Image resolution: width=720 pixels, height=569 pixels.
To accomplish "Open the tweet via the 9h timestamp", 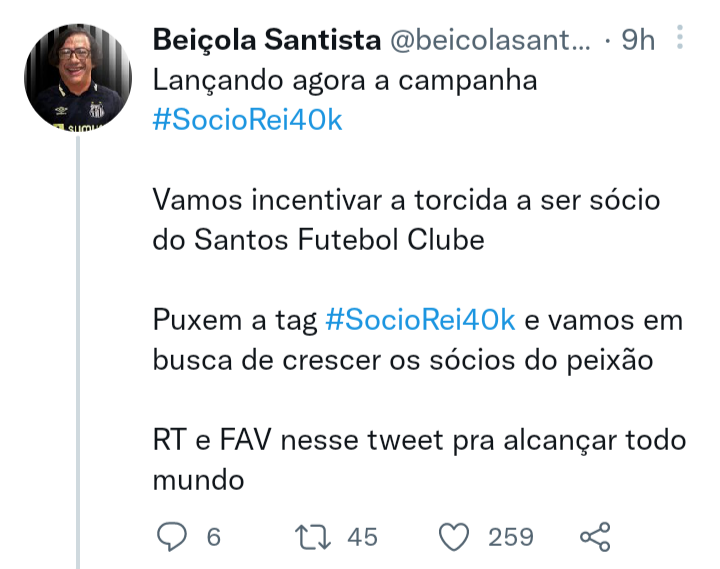I will 638,40.
